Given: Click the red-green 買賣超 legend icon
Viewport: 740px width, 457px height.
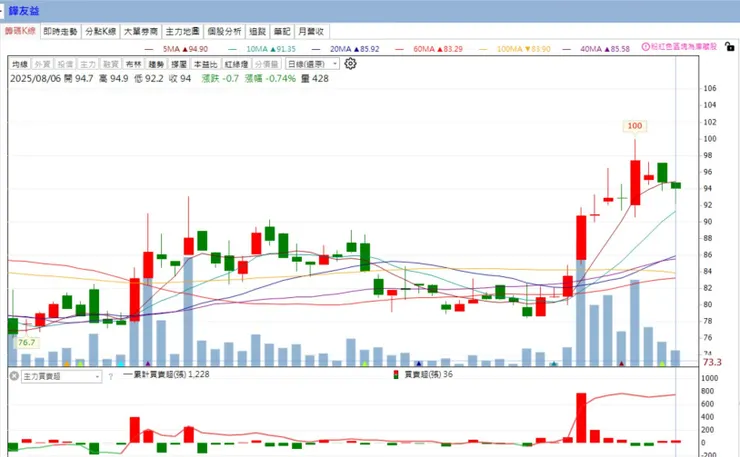Looking at the screenshot, I should [x=396, y=374].
